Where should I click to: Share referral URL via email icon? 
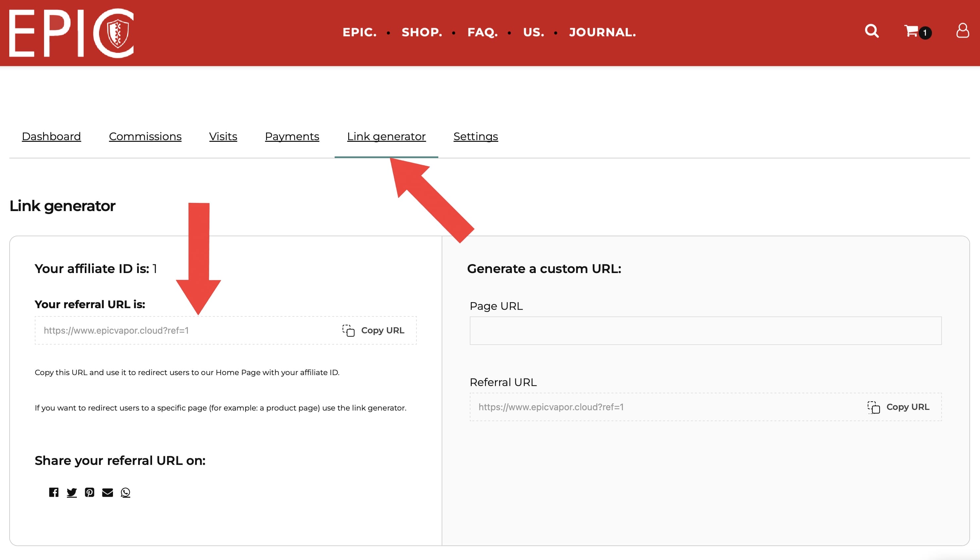coord(108,492)
